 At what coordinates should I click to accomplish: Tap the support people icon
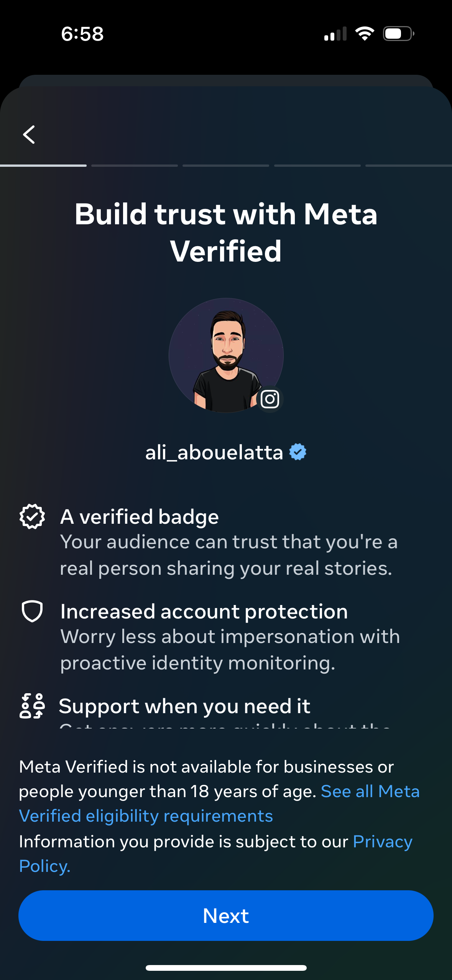pyautogui.click(x=32, y=706)
